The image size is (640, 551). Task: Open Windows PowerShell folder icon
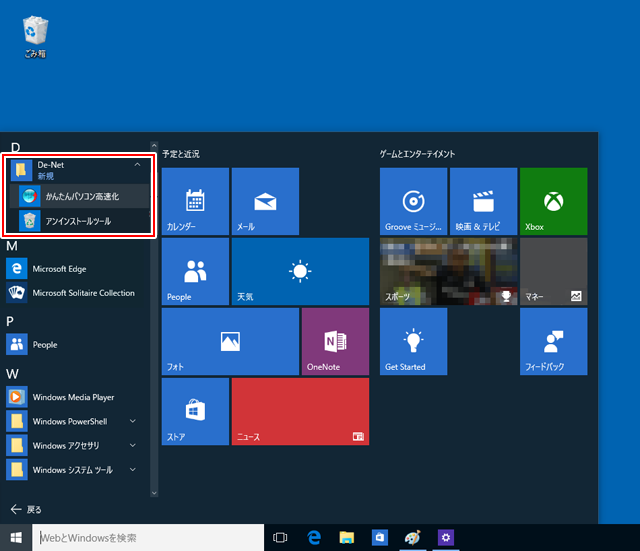coord(17,421)
